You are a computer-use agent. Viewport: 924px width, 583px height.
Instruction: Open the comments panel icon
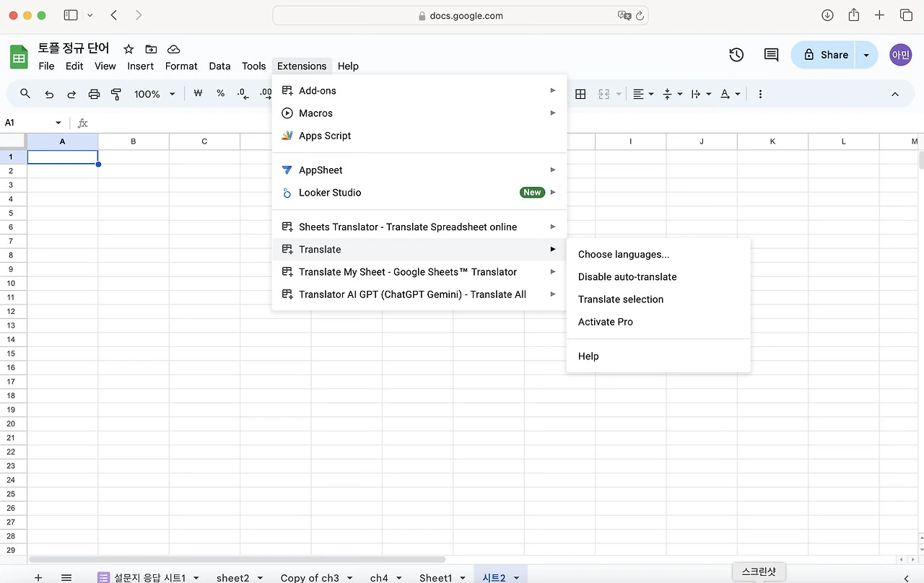tap(771, 55)
